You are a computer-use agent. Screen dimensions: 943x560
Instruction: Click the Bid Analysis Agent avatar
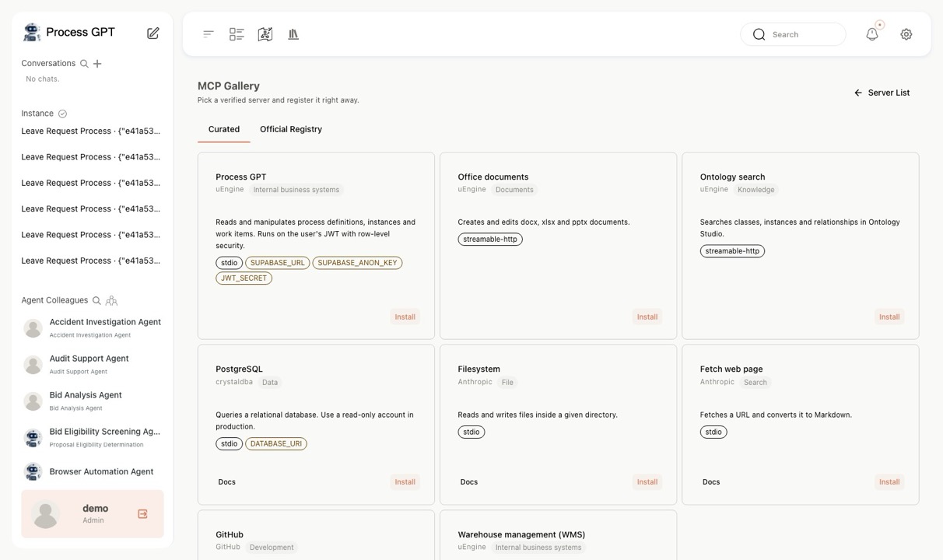coord(33,401)
